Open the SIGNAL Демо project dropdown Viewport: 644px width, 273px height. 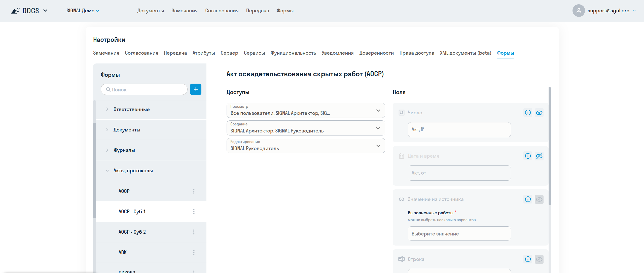point(83,11)
